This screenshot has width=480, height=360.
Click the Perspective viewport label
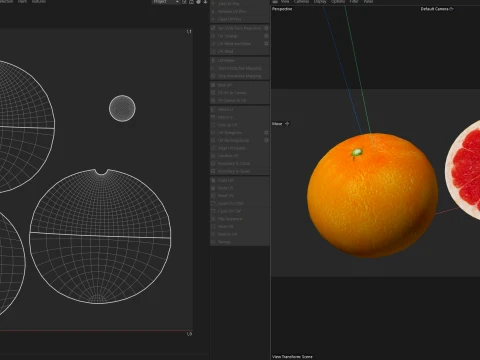point(282,9)
